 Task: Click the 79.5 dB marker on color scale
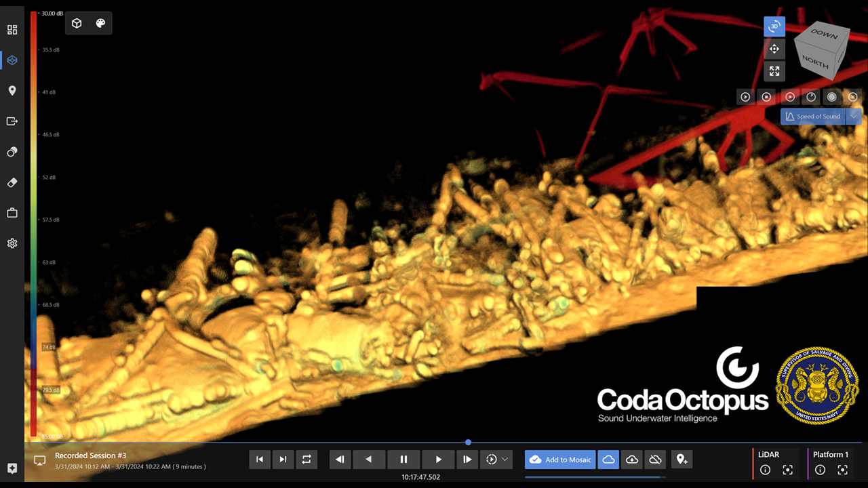[x=51, y=390]
